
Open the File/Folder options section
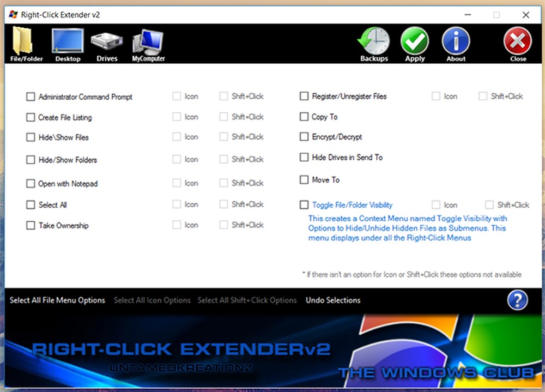click(25, 44)
